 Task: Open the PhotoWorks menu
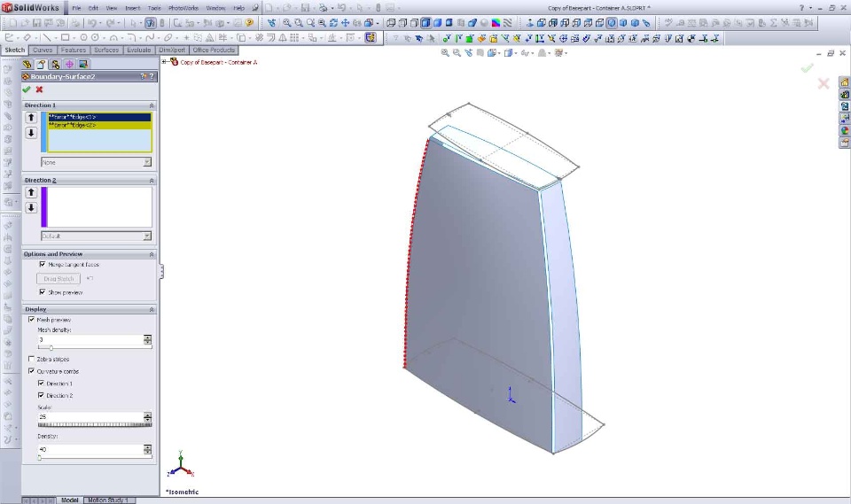click(x=183, y=8)
